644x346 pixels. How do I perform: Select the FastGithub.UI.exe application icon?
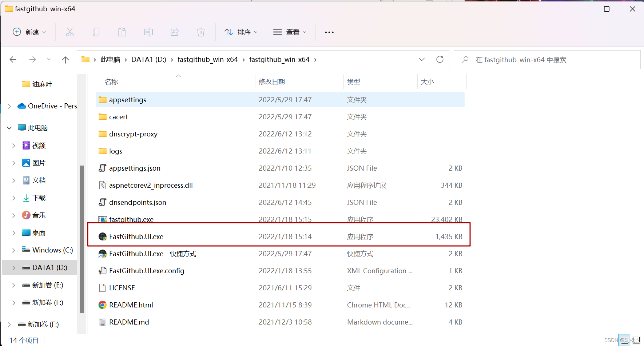(x=103, y=236)
